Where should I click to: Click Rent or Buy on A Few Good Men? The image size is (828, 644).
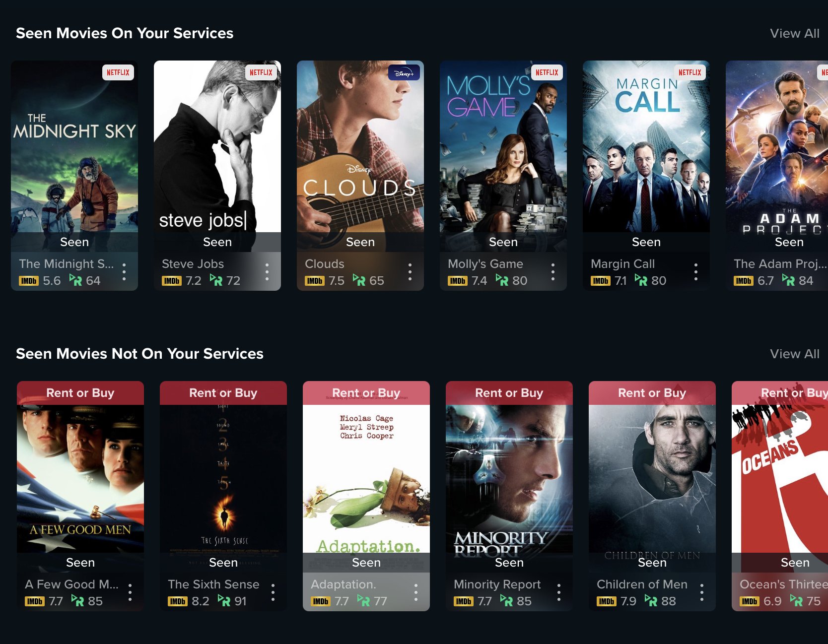pyautogui.click(x=80, y=393)
